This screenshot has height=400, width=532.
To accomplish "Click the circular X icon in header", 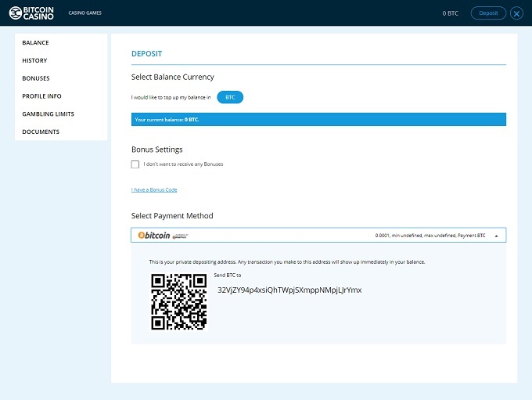I will tap(516, 13).
